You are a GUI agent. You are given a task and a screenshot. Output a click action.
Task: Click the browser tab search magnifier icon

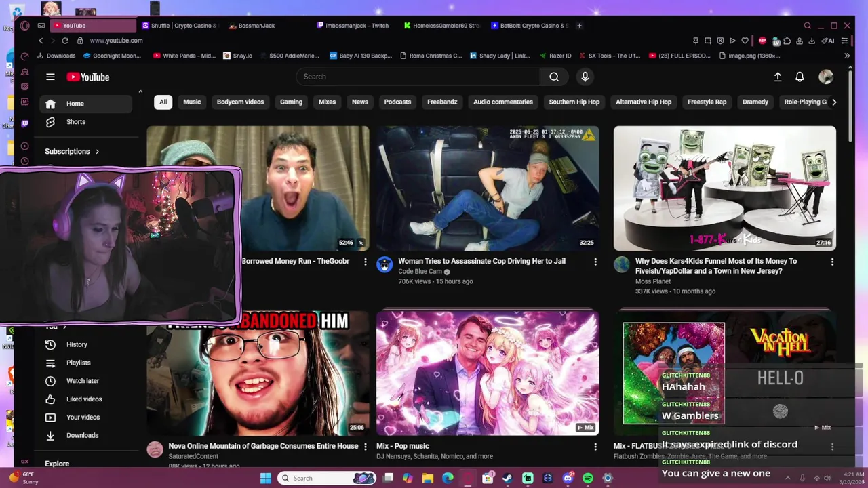click(807, 26)
